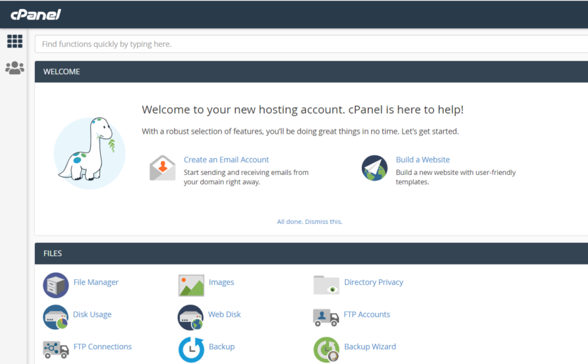Click 'Build a new website with user-friendly' description
Viewport: 588px width, 364px height.
[456, 177]
